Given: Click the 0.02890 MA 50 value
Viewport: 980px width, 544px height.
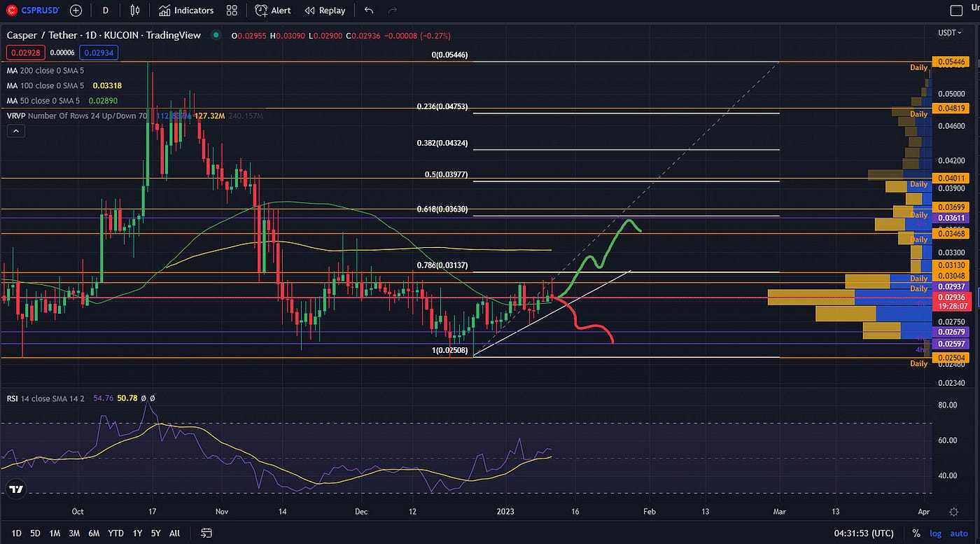Looking at the screenshot, I should click(x=103, y=101).
